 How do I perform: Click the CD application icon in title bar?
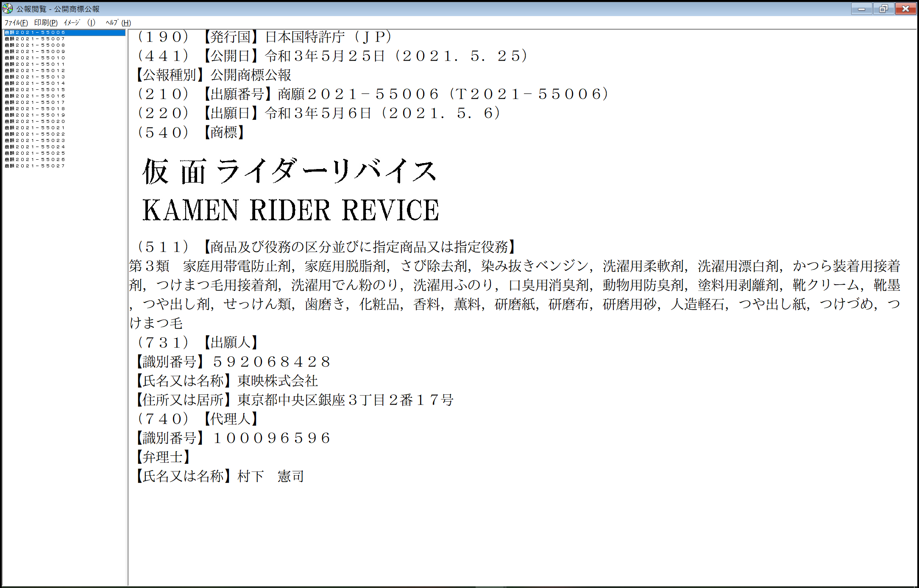point(8,8)
